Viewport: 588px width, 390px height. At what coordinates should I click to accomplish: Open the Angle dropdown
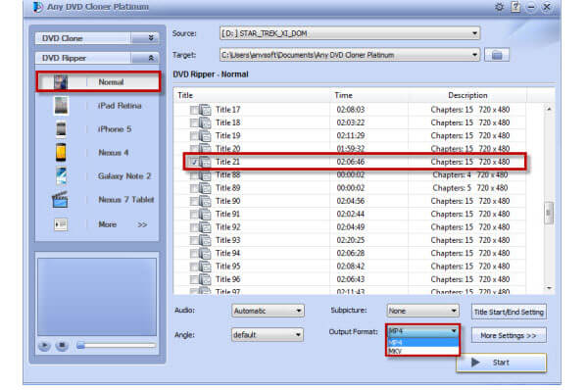298,334
